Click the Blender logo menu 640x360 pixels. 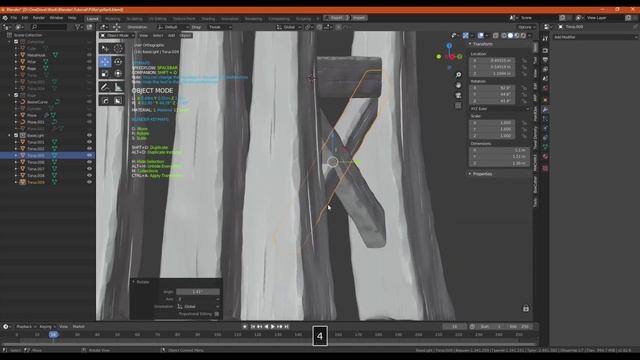tap(5, 18)
